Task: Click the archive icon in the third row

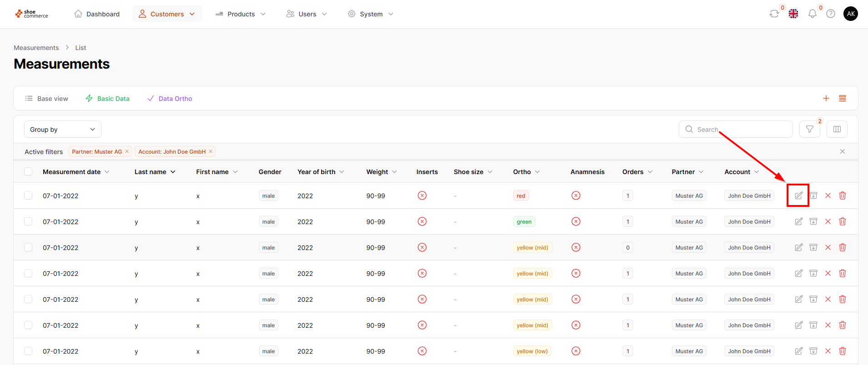Action: pyautogui.click(x=813, y=247)
